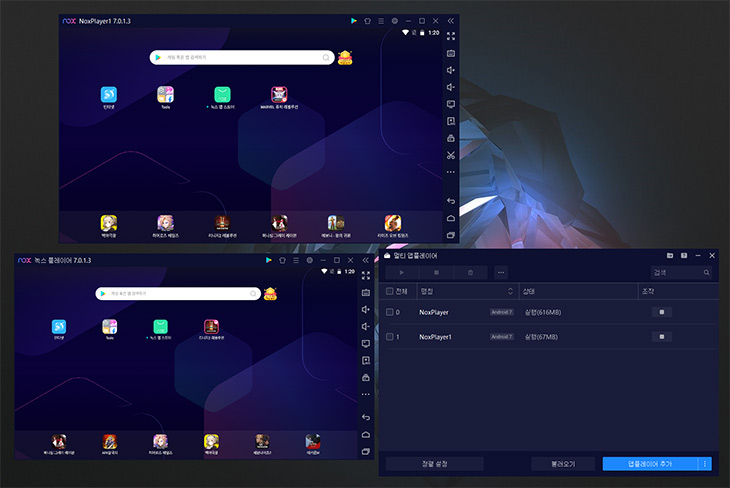The image size is (730, 488).
Task: Click the batch start play button in multi-player manager
Action: coord(402,272)
